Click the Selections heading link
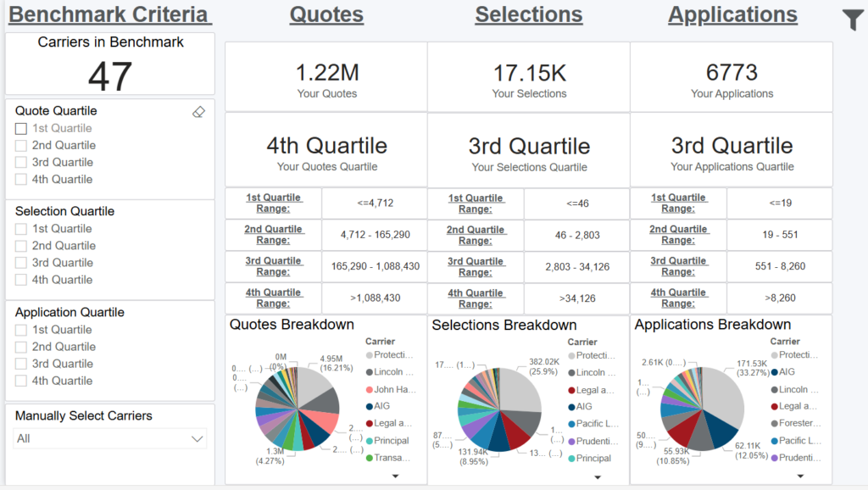 pyautogui.click(x=529, y=14)
